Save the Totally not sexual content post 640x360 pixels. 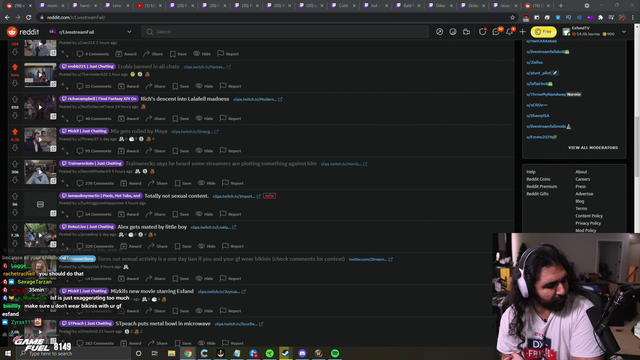181,214
